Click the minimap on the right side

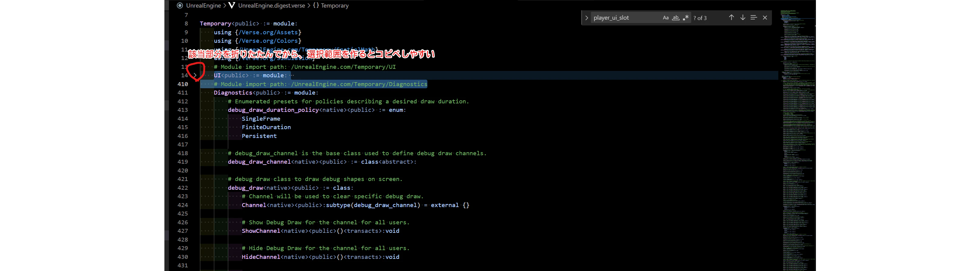[x=798, y=141]
